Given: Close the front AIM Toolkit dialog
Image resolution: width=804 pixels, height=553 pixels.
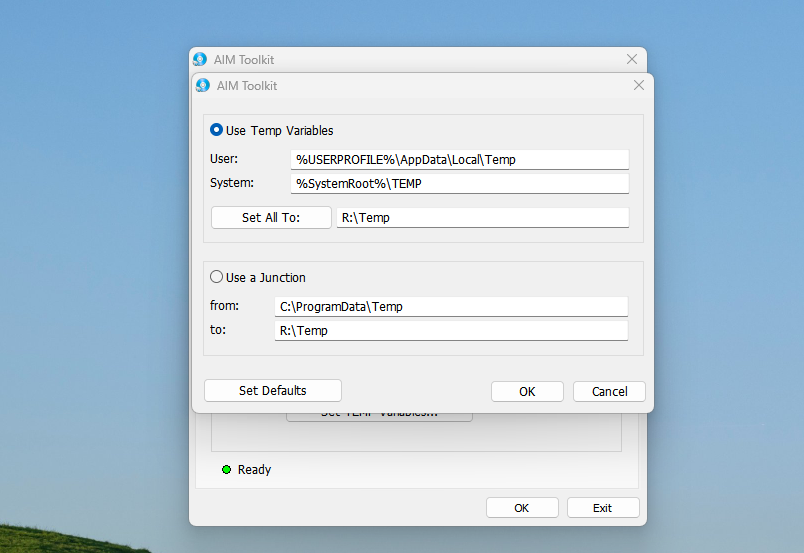Looking at the screenshot, I should (639, 86).
